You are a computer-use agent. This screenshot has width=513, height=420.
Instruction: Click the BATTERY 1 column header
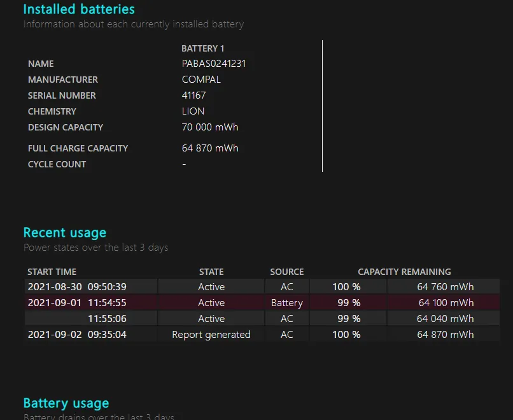pyautogui.click(x=202, y=48)
